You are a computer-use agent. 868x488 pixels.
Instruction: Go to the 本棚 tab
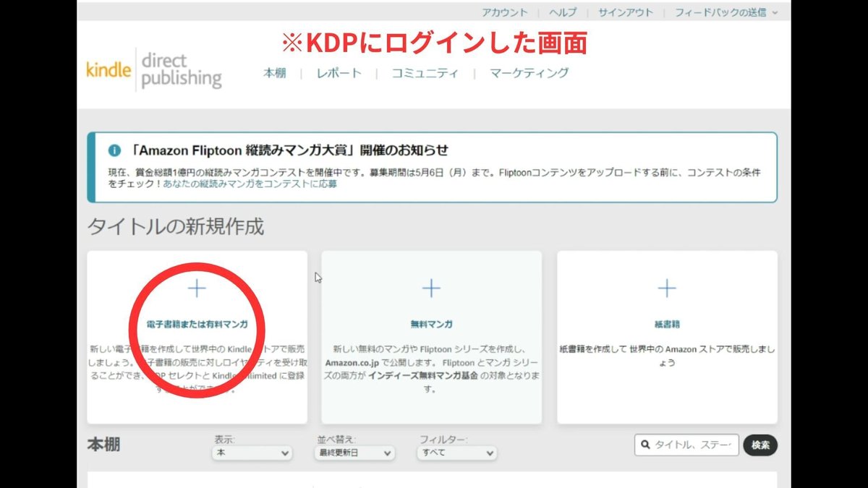[275, 73]
